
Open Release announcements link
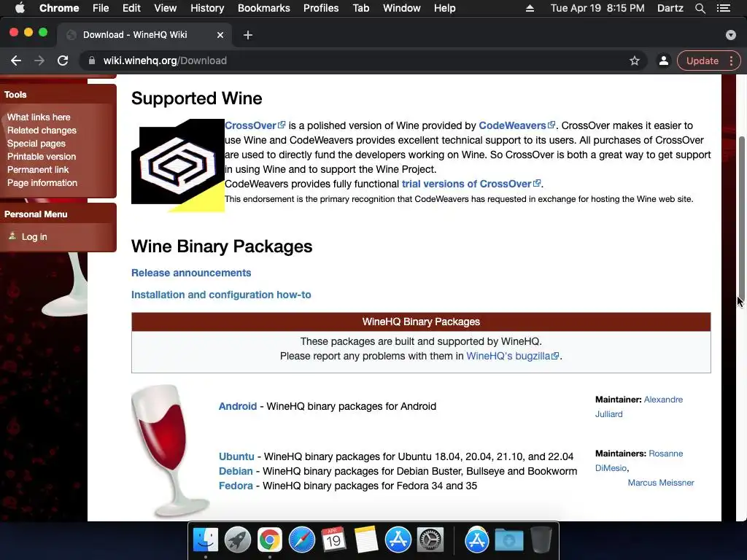(191, 273)
